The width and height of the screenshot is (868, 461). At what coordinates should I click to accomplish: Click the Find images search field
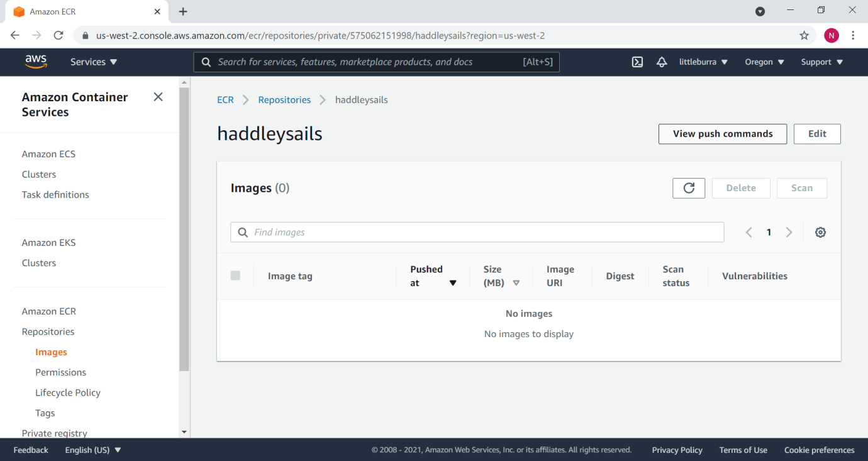(477, 232)
